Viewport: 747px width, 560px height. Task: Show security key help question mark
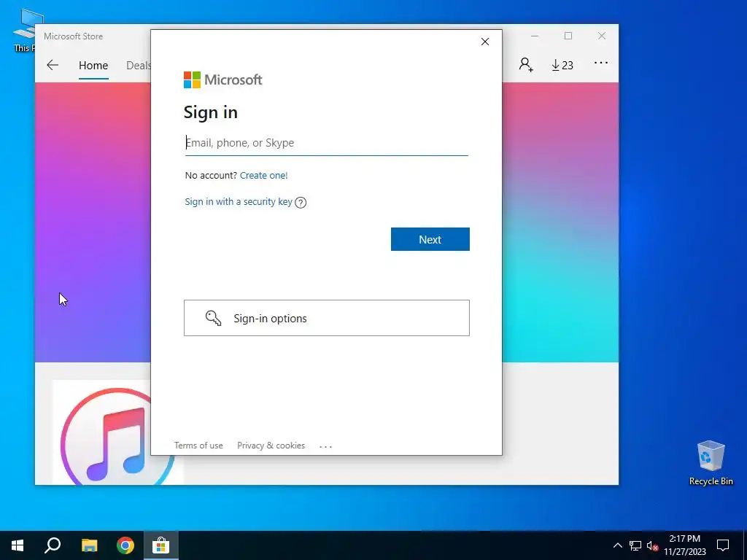click(301, 203)
